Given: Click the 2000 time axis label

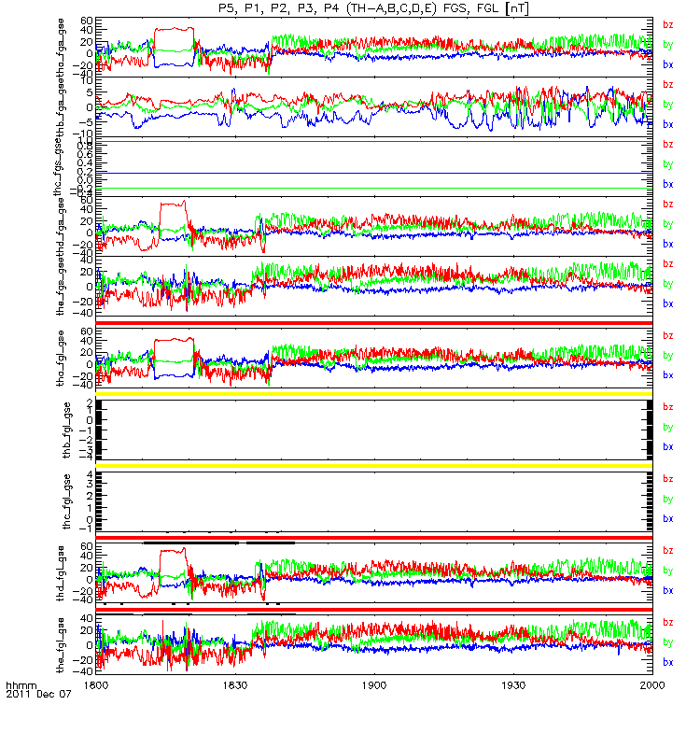Looking at the screenshot, I should tap(652, 685).
